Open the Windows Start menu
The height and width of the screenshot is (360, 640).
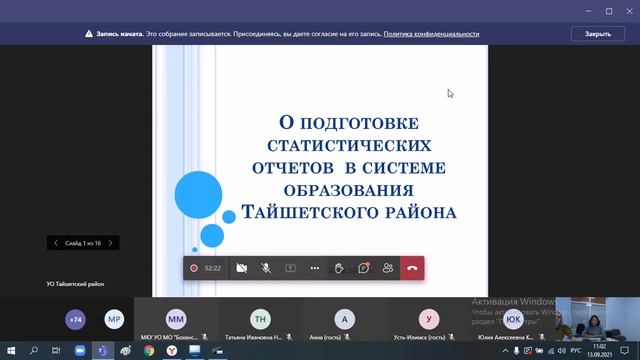[x=11, y=351]
